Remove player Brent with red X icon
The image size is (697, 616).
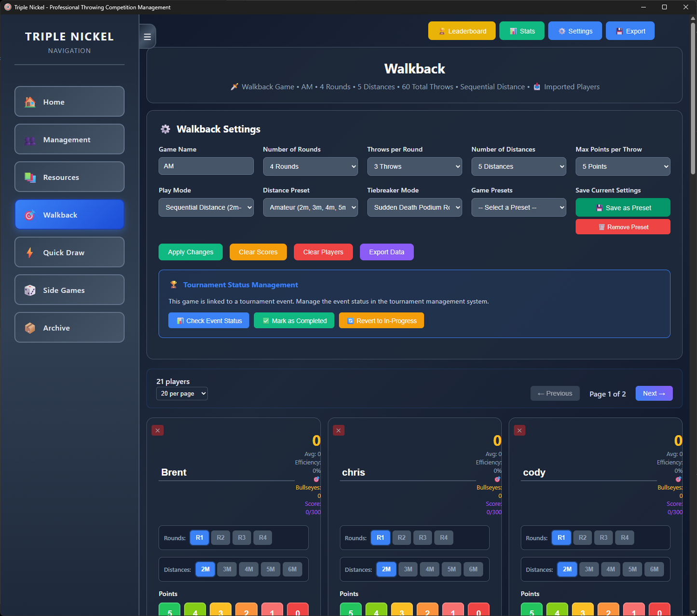pos(158,430)
